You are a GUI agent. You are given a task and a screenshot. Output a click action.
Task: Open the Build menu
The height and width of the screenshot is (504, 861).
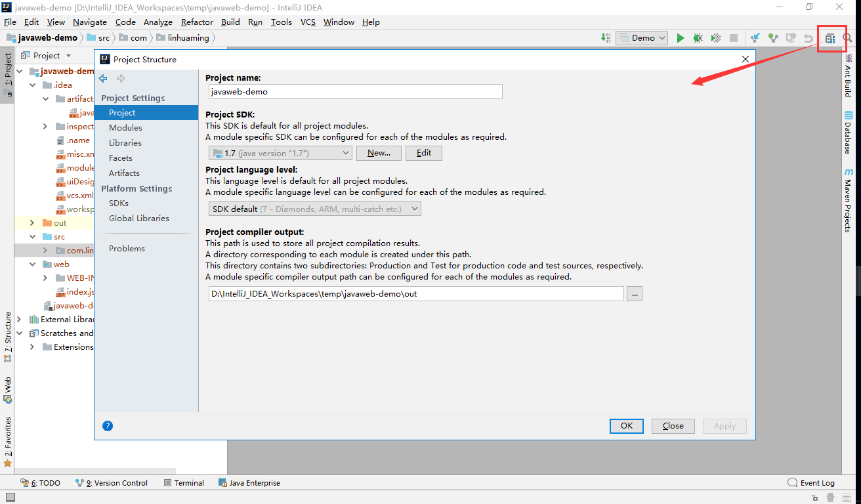[230, 22]
